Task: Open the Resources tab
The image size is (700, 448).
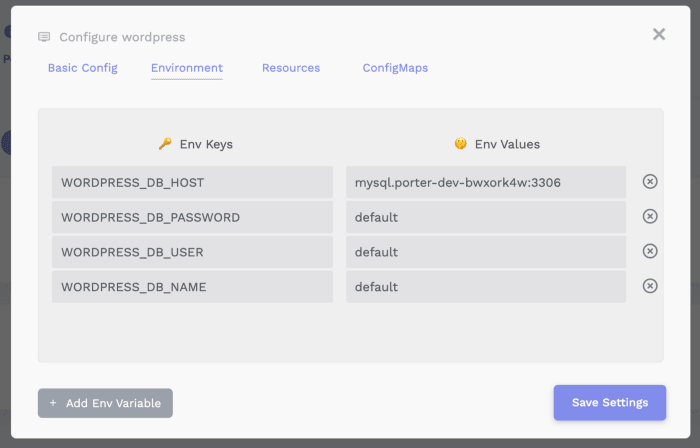Action: pos(291,68)
